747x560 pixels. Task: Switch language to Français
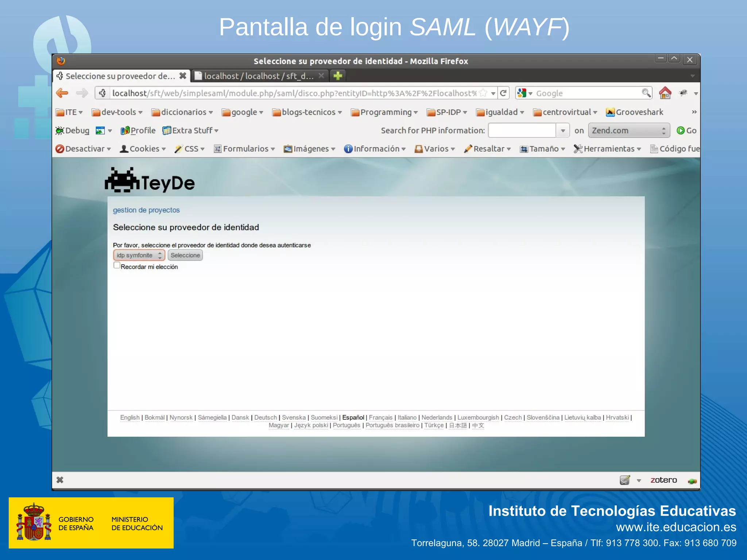(x=380, y=417)
